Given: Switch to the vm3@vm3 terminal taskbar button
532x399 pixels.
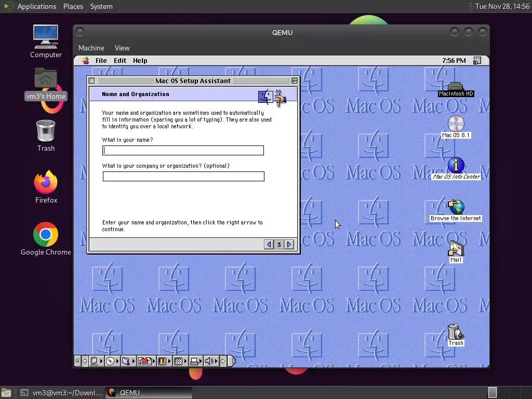Looking at the screenshot, I should 61,393.
